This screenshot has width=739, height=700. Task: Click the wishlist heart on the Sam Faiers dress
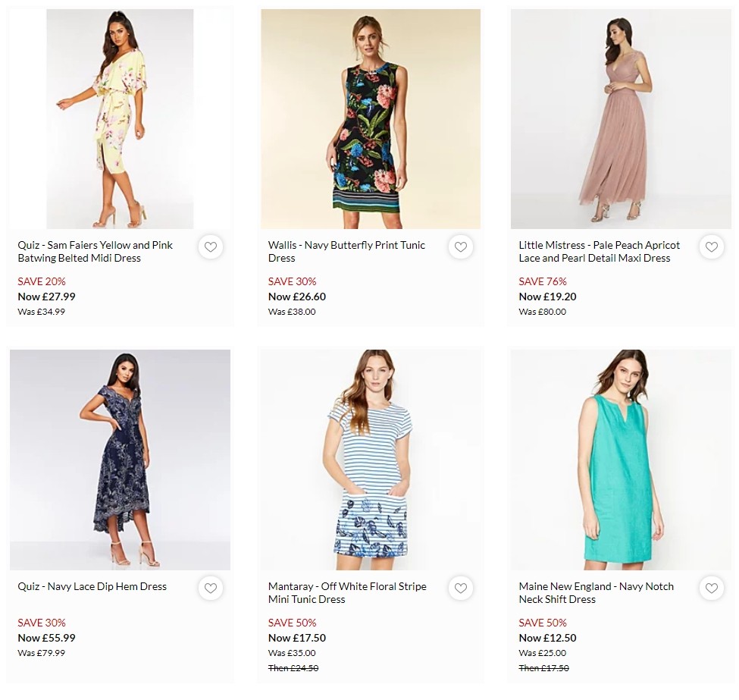click(x=210, y=246)
